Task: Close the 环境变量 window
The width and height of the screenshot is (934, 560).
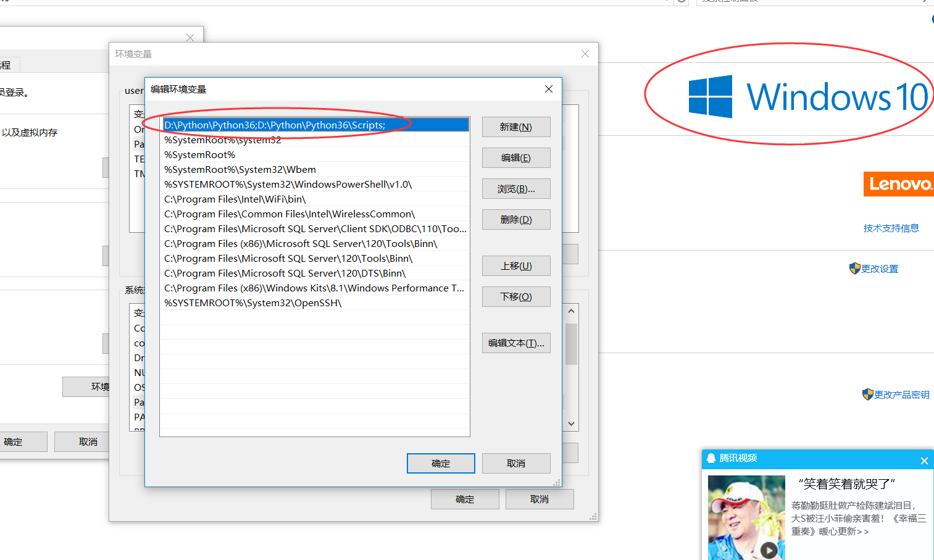Action: [x=585, y=54]
